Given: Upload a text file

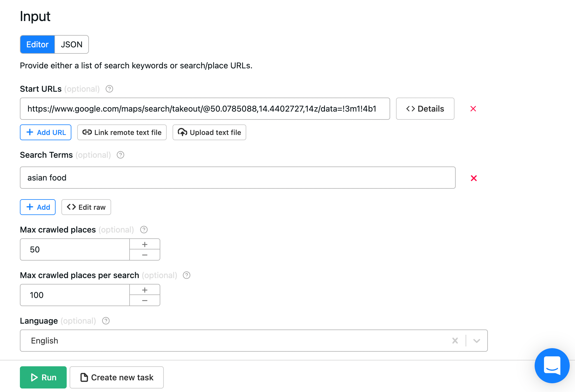Looking at the screenshot, I should (x=209, y=132).
